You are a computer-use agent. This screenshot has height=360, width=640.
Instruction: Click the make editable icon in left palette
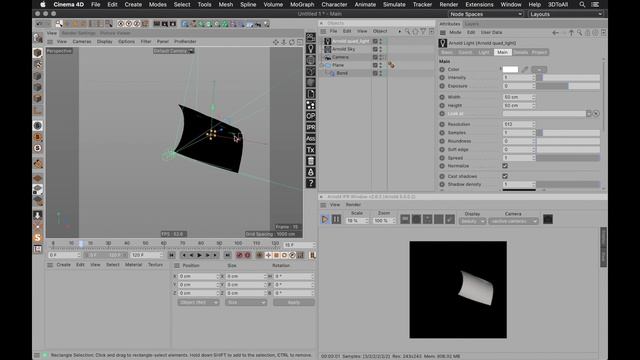(38, 38)
